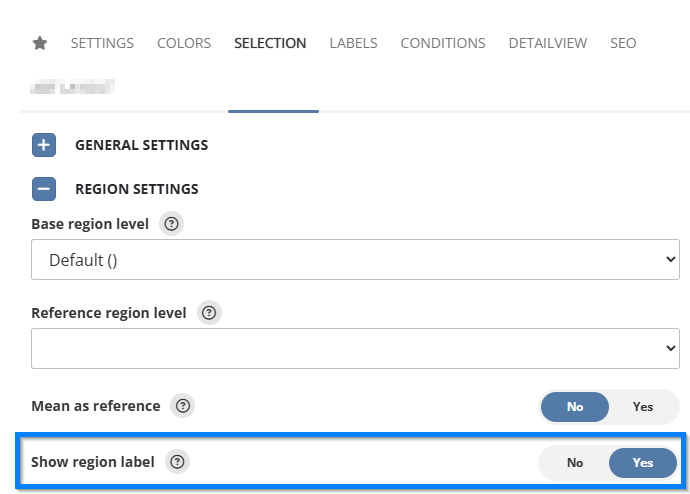690x494 pixels.
Task: Click the star favorites icon
Action: coord(40,43)
